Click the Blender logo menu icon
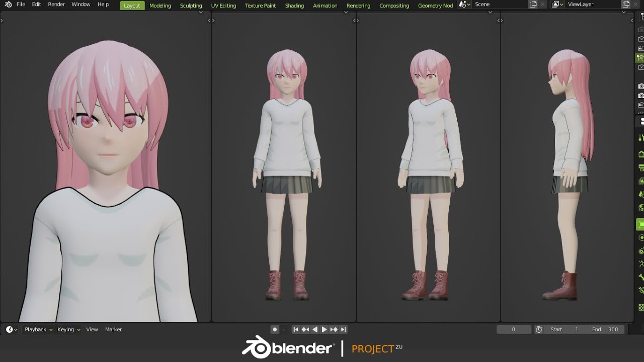644x362 pixels. (x=8, y=5)
